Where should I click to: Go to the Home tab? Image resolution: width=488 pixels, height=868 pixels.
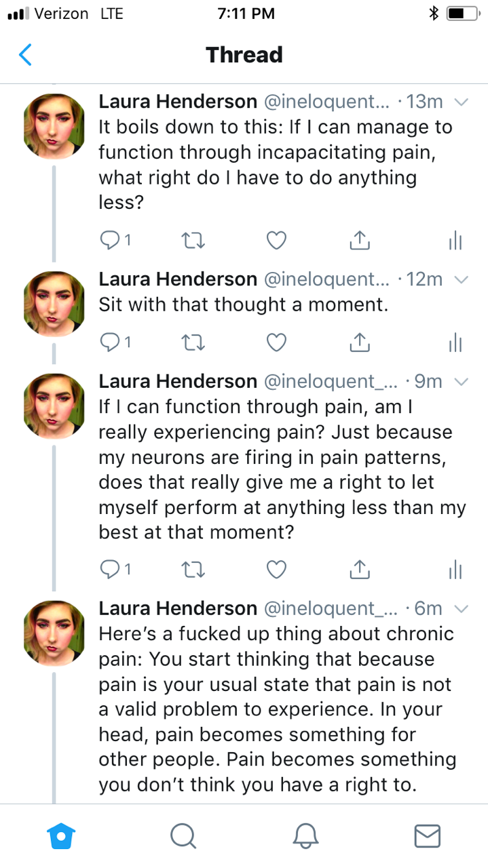(61, 835)
